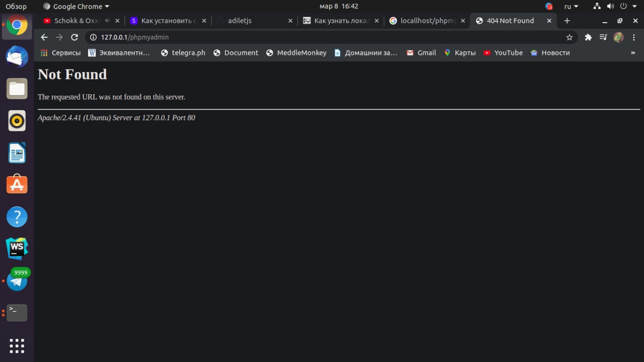Open Chrome's three-dot menu
644x362 pixels.
(x=633, y=37)
